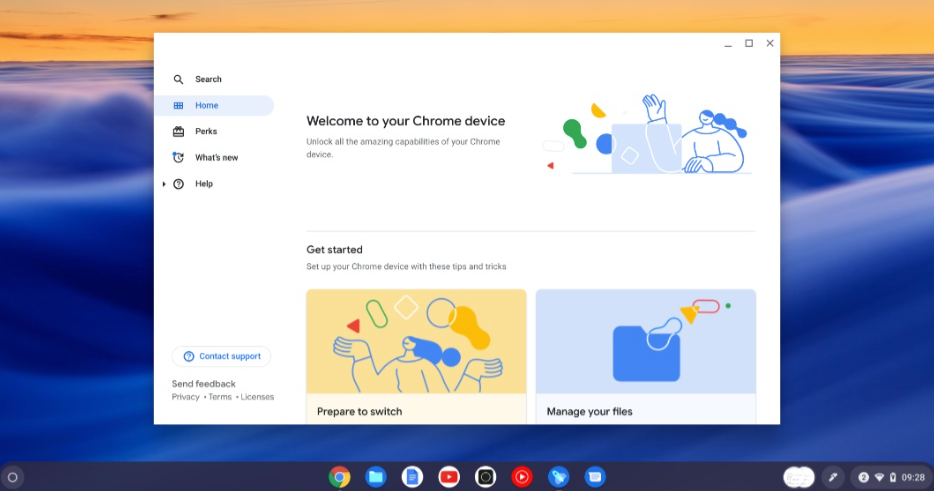Click the Wi-Fi status icon

click(879, 477)
